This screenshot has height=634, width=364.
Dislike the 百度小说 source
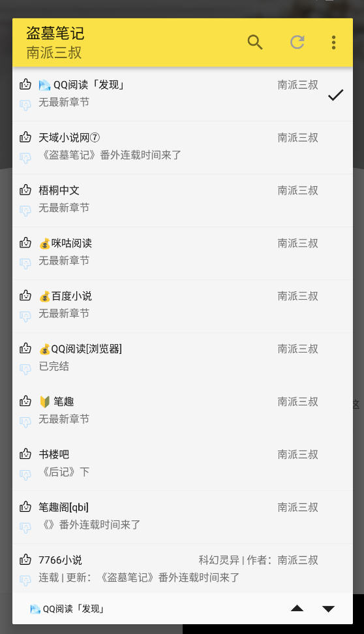tap(25, 316)
